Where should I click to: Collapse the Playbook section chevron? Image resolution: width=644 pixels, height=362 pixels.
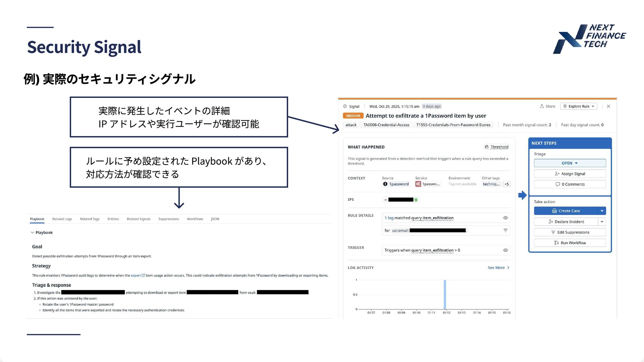click(33, 233)
